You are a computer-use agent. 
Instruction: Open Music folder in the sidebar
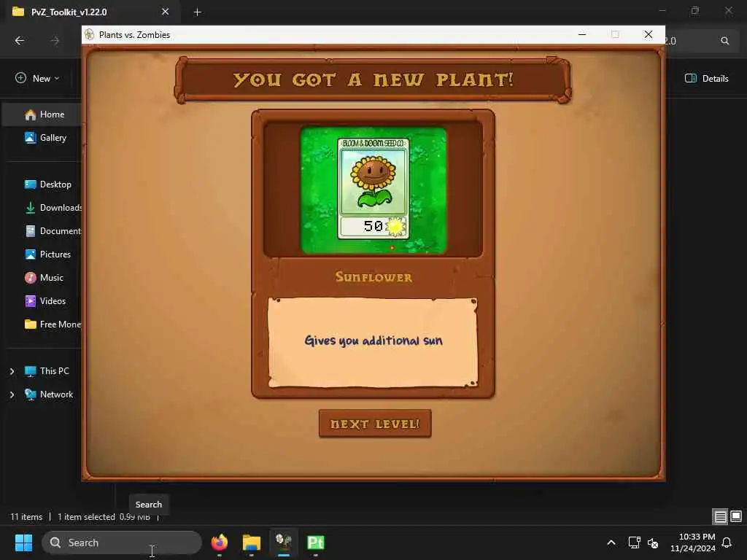coord(44,278)
